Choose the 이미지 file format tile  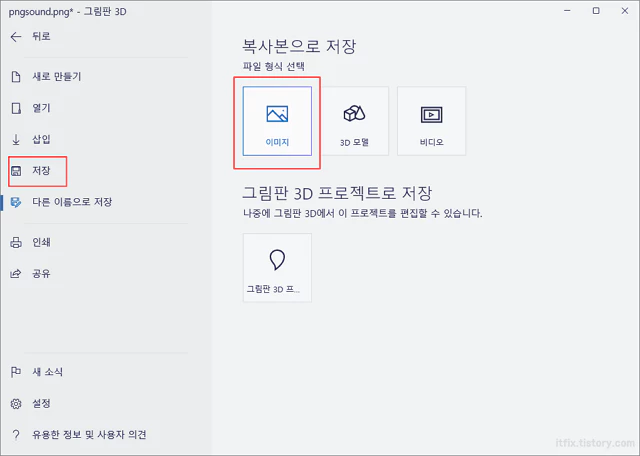[x=277, y=121]
